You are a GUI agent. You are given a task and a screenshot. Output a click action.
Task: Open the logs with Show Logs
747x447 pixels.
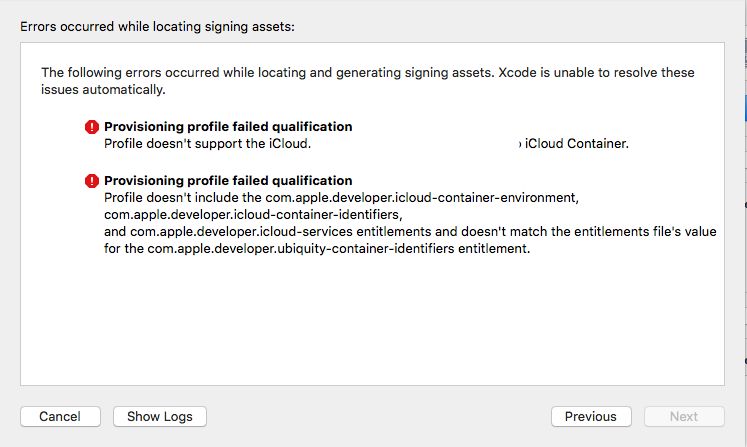point(159,416)
